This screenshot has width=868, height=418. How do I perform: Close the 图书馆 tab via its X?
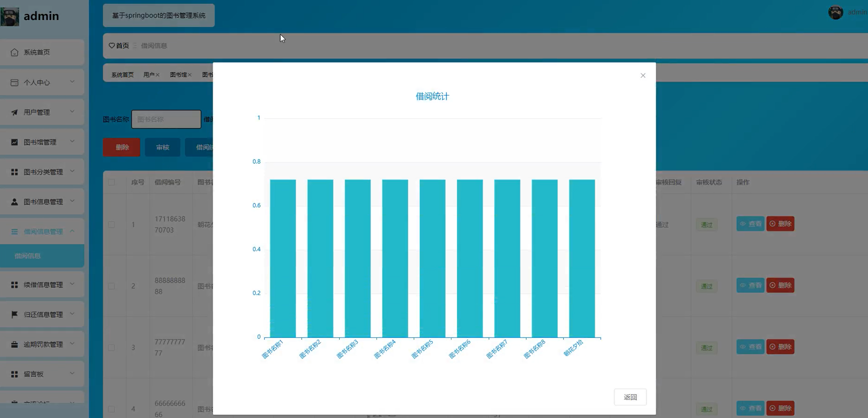tap(189, 75)
